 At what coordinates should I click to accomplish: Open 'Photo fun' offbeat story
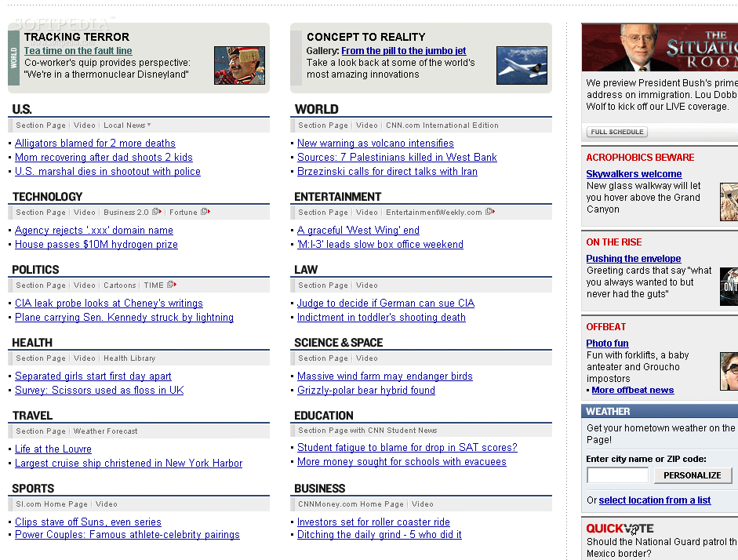point(607,344)
